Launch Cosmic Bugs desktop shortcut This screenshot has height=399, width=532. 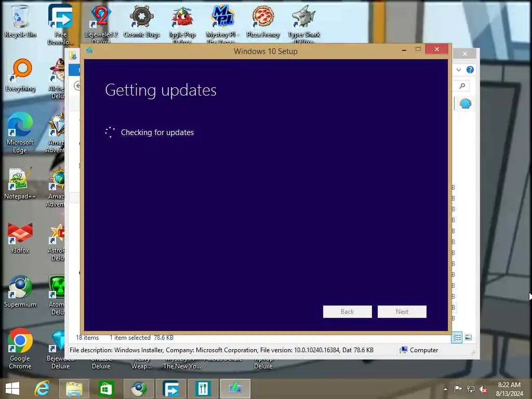(141, 21)
